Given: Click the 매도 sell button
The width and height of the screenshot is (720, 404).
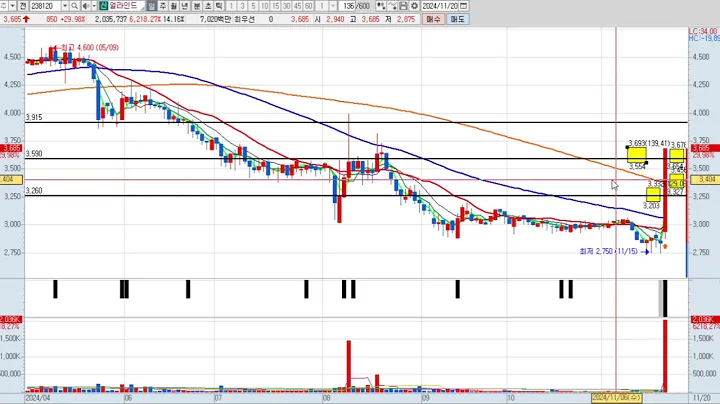Looking at the screenshot, I should (x=457, y=19).
